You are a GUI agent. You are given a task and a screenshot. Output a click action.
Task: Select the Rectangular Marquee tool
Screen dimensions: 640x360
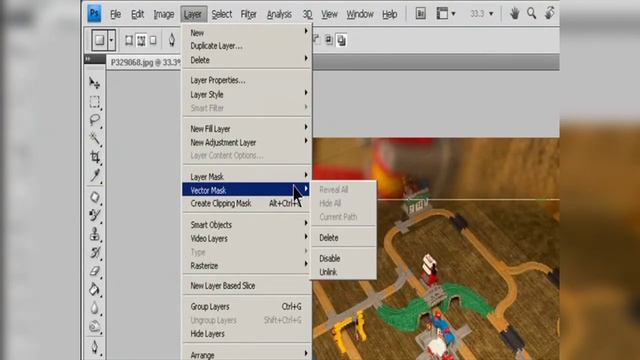click(x=95, y=102)
